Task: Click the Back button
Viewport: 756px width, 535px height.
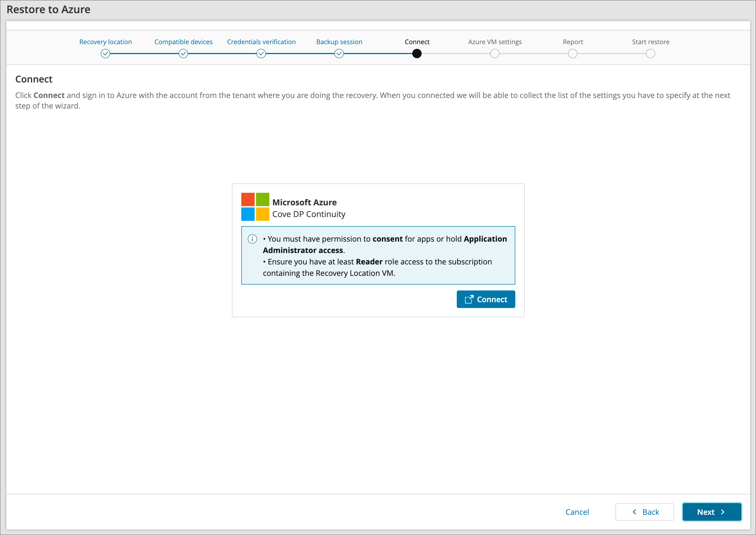Action: pyautogui.click(x=644, y=512)
